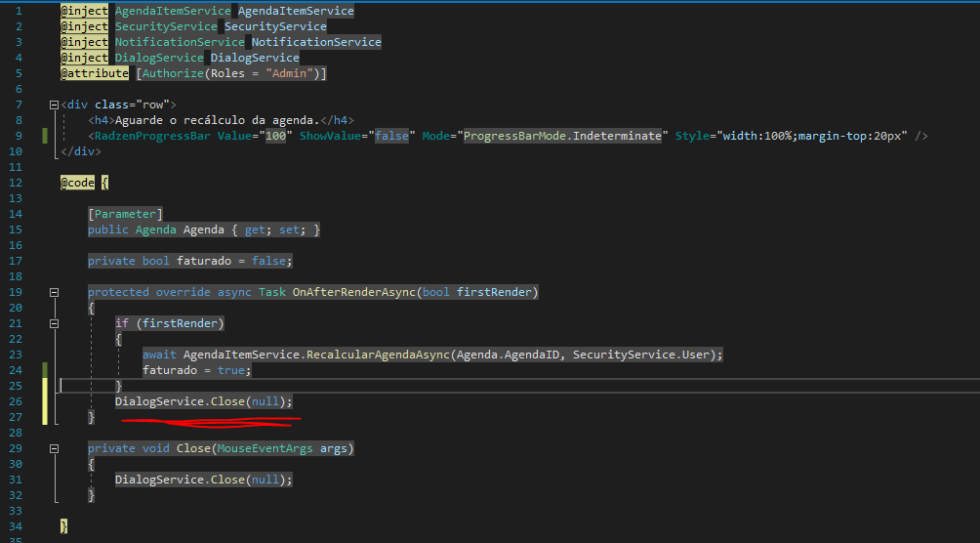Click the @attribute directive keyword
Viewport: 980px width, 543px height.
pyautogui.click(x=95, y=73)
